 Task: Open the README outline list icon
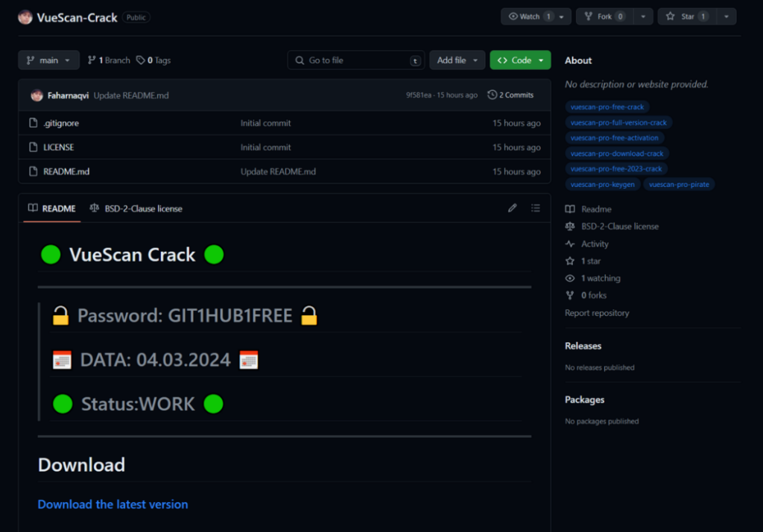pos(535,209)
